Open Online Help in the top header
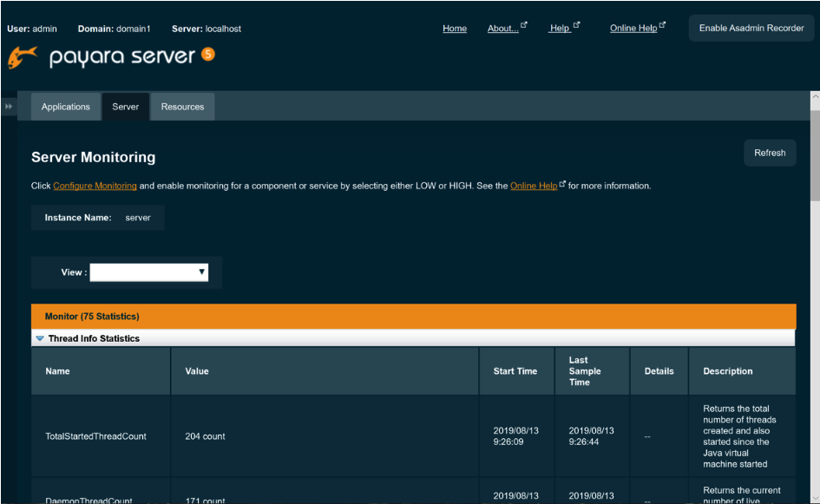 click(x=633, y=29)
